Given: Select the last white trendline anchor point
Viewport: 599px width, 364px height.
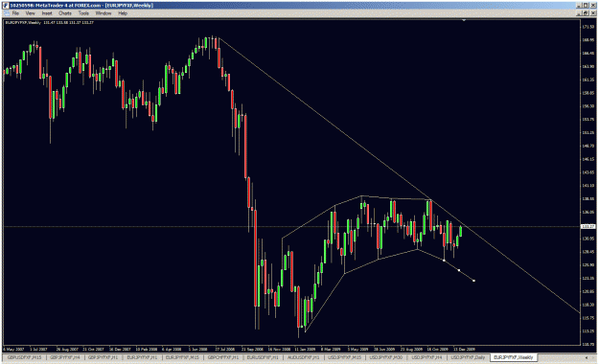Looking at the screenshot, I should [473, 281].
